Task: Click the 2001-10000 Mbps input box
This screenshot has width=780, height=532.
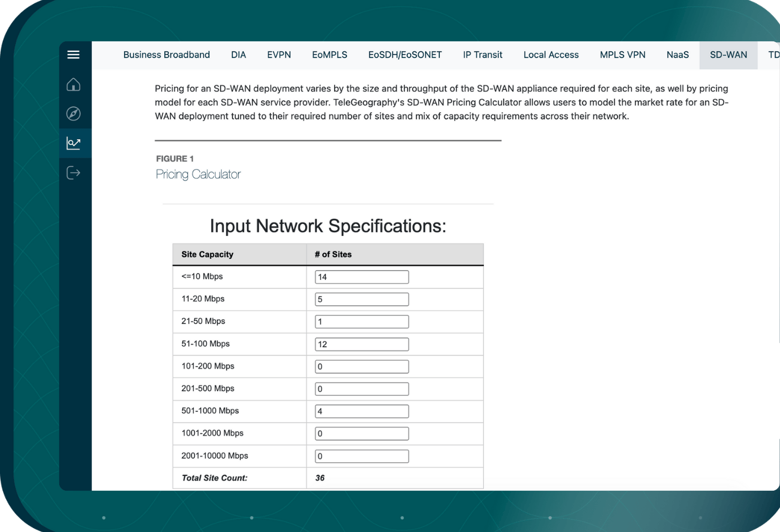Action: (x=362, y=455)
